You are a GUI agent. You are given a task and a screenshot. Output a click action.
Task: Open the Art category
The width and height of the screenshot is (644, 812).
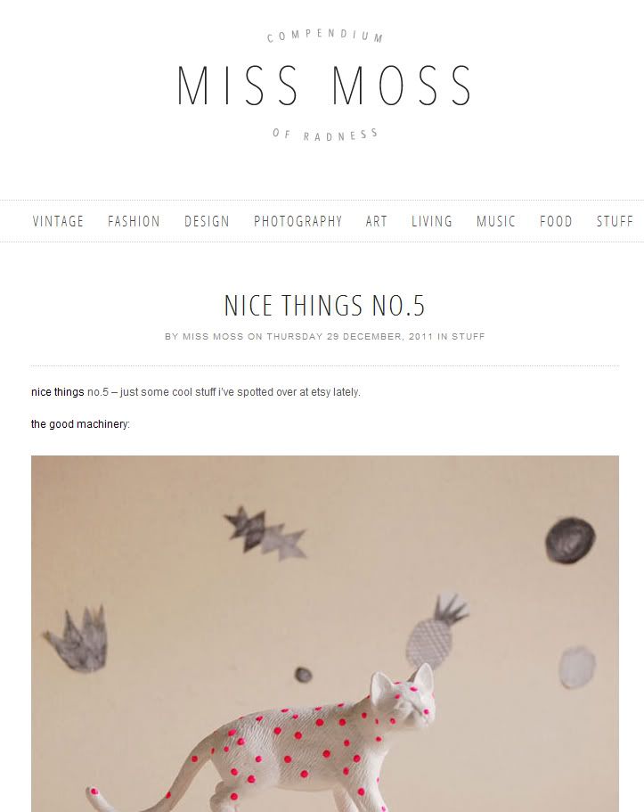(x=377, y=221)
